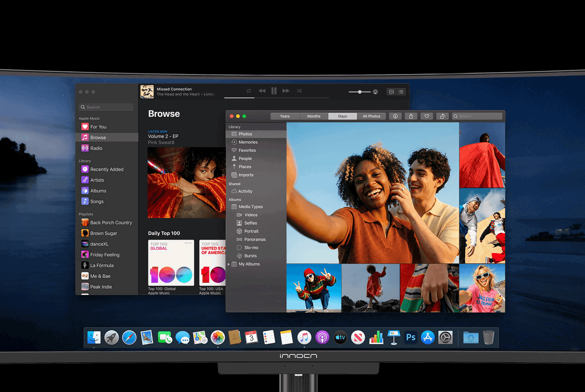Image resolution: width=585 pixels, height=392 pixels.
Task: Show the Up Next queue list
Action: pyautogui.click(x=401, y=92)
